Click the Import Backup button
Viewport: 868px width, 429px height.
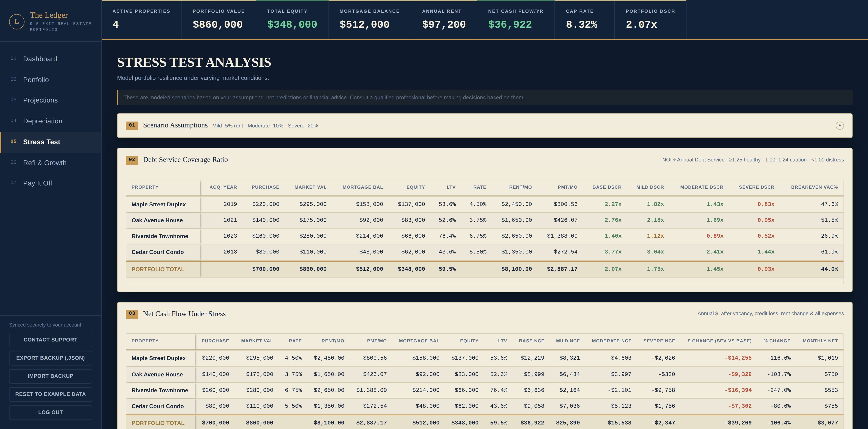coord(51,376)
